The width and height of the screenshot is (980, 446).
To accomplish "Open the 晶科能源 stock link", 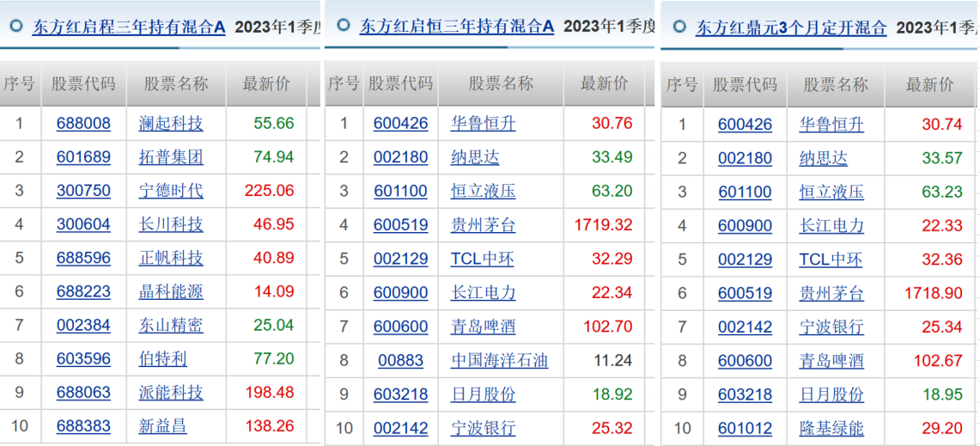I will click(171, 291).
